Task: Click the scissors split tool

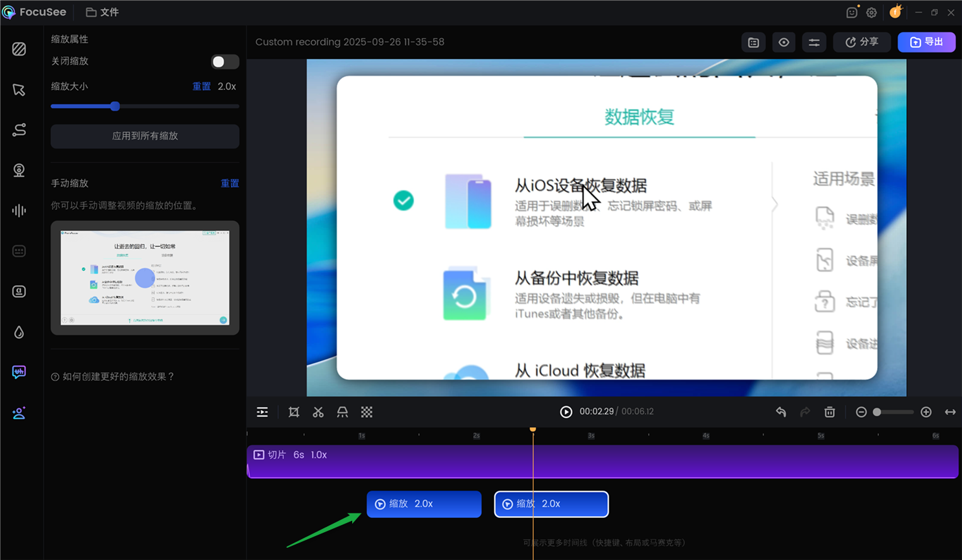Action: point(318,412)
